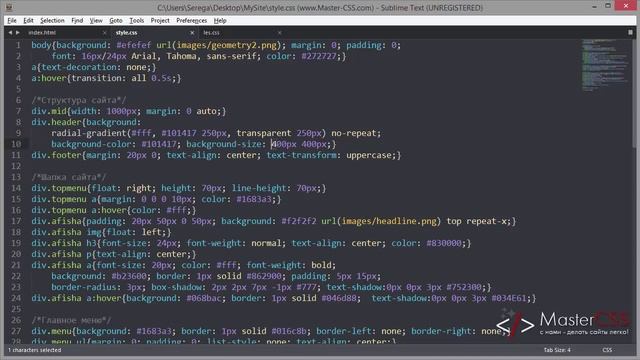
Task: Open the Help menu
Action: (x=220, y=20)
